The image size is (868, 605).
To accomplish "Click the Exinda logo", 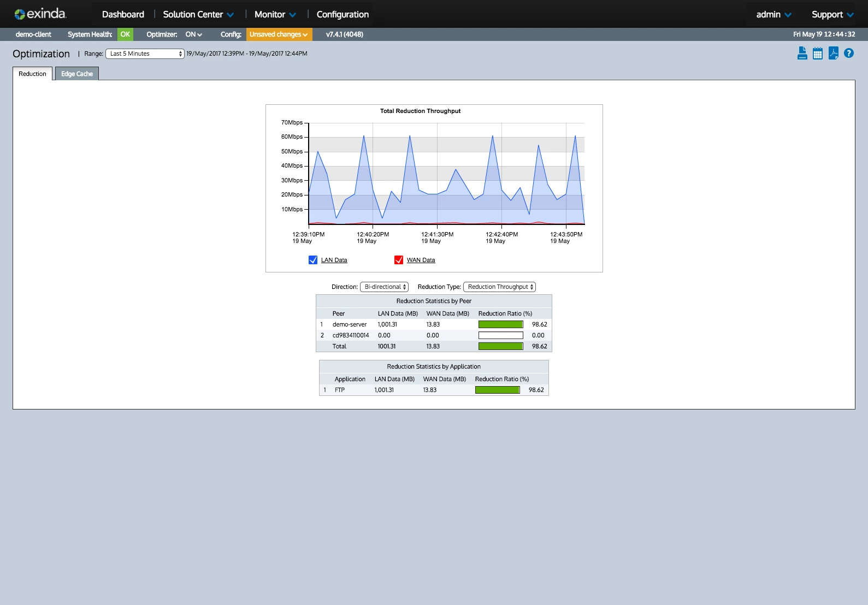I will (40, 14).
